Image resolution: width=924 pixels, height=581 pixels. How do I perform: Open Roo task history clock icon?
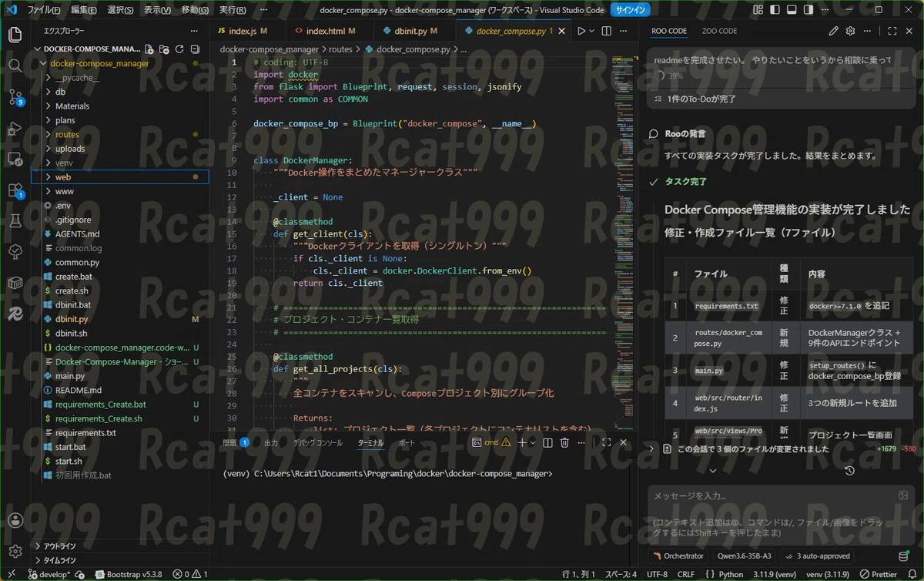click(849, 470)
